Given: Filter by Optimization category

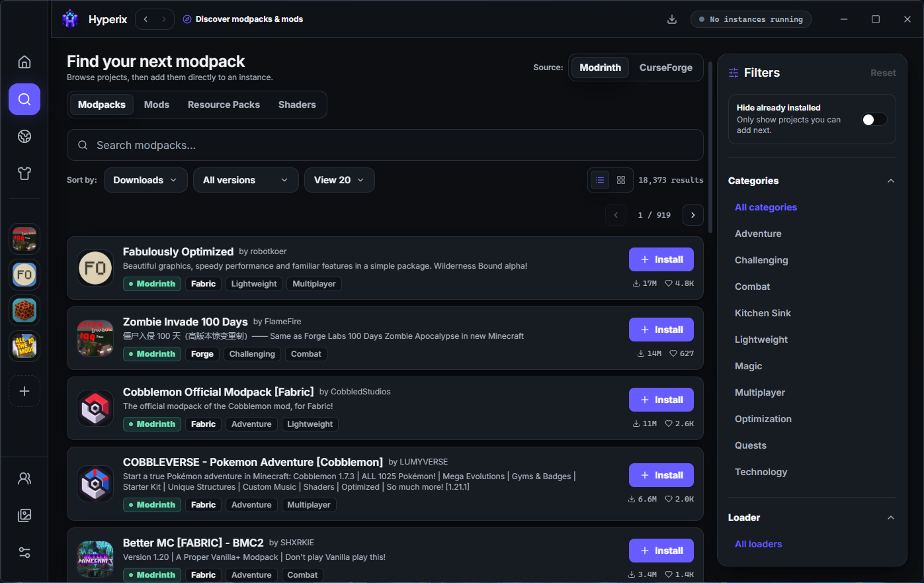Looking at the screenshot, I should tap(763, 419).
